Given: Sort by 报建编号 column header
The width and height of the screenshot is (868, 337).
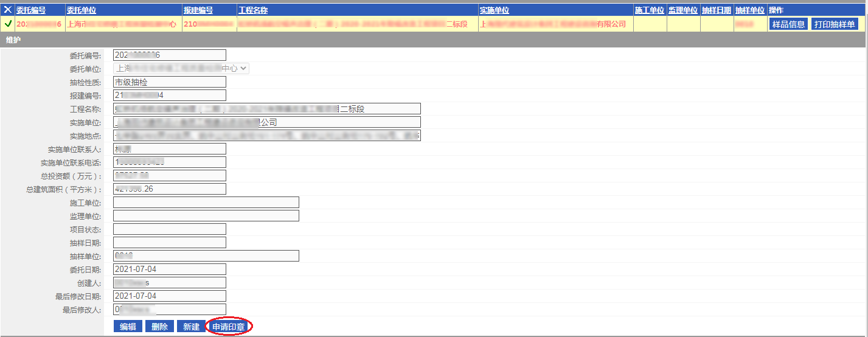Looking at the screenshot, I should tap(198, 10).
